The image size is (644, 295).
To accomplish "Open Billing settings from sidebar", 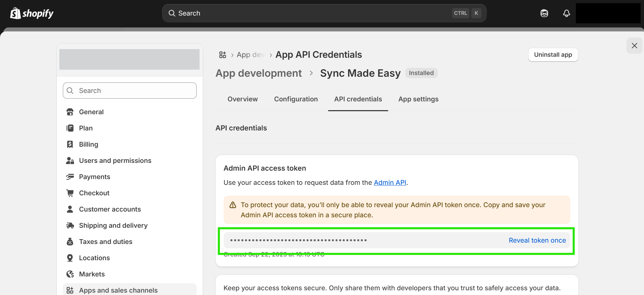I will 88,144.
